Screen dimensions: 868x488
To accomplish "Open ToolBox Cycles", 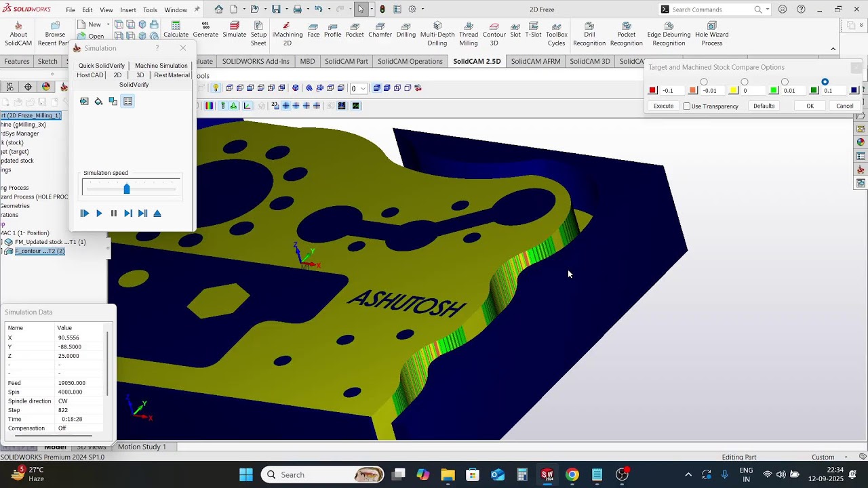I will pyautogui.click(x=557, y=34).
